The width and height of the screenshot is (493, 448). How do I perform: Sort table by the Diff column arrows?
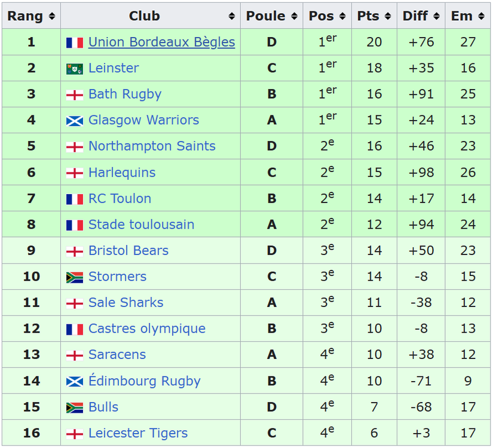point(436,16)
